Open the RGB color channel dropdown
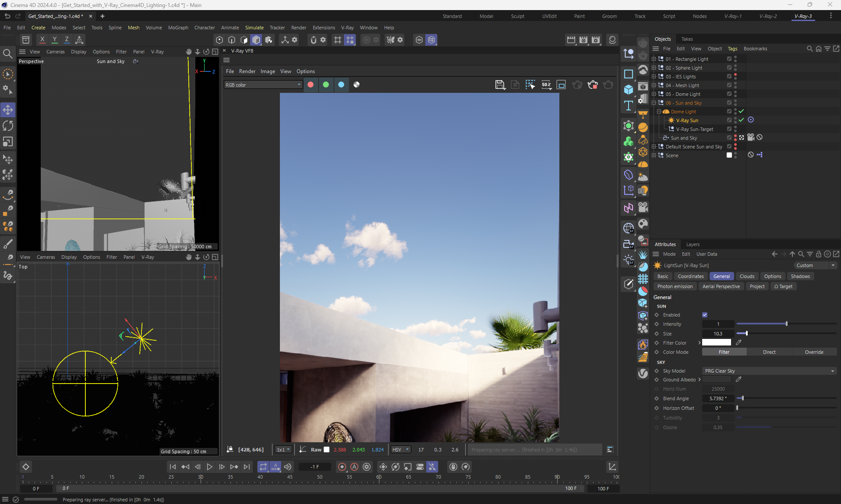 coord(263,85)
